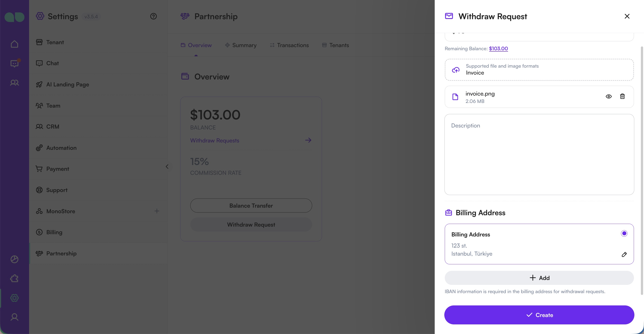Preview invoice.png with the eye icon

click(609, 96)
